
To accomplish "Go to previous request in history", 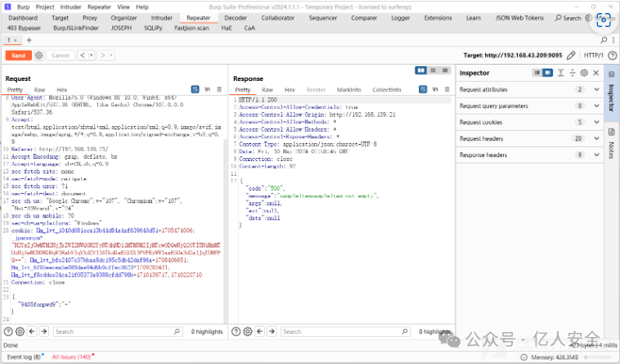I will coord(83,56).
